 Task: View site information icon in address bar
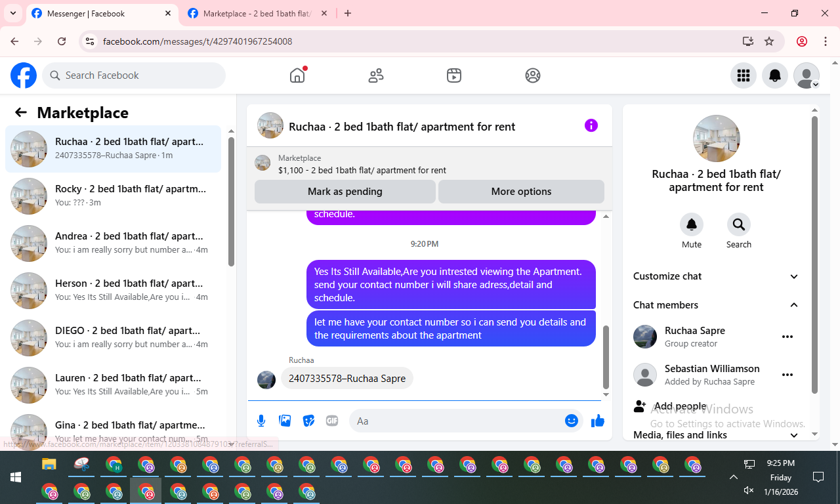[91, 41]
